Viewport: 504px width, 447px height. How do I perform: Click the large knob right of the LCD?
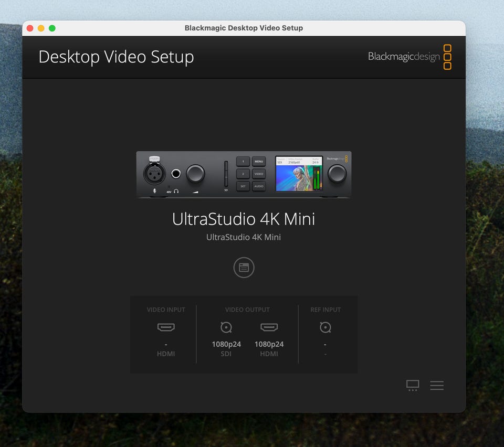[x=337, y=174]
